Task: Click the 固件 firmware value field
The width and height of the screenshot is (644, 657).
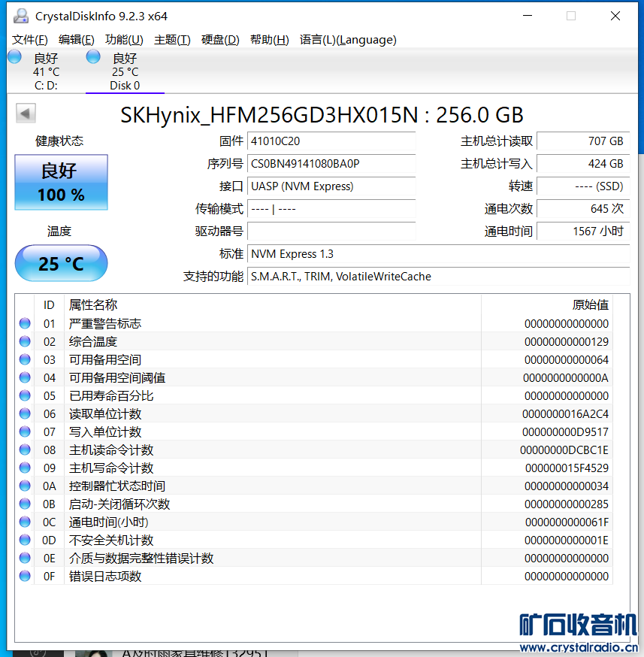Action: (331, 141)
